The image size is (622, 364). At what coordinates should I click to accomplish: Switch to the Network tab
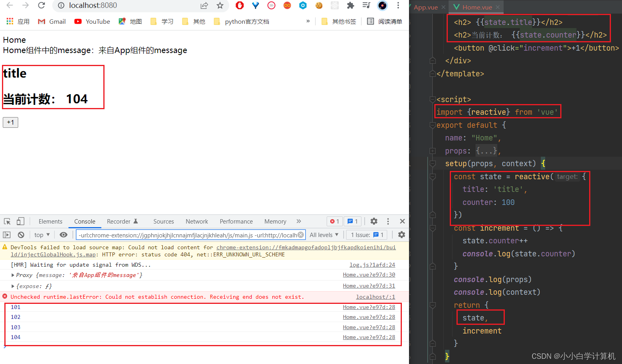click(197, 222)
